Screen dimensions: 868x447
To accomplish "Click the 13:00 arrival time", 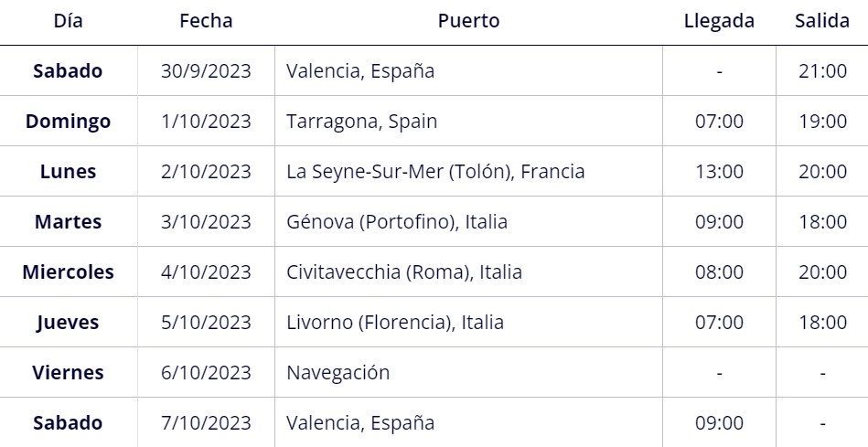I will (x=719, y=172).
